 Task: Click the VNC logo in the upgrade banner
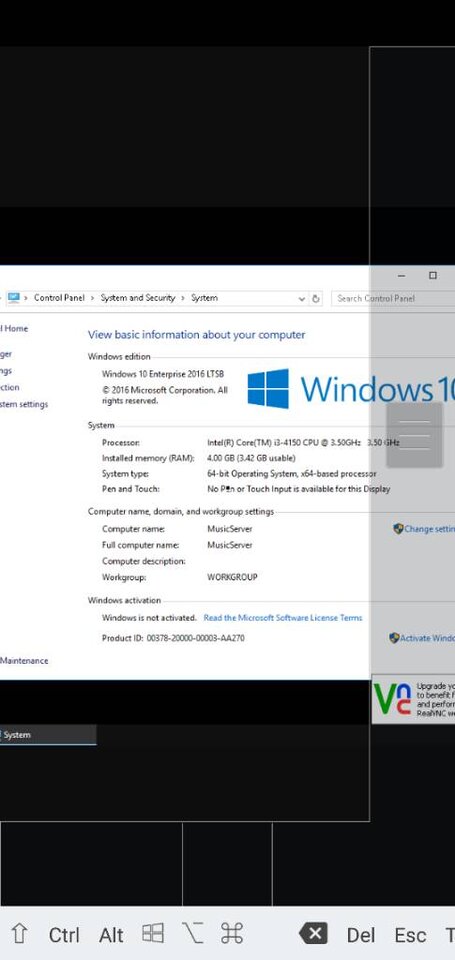click(393, 700)
